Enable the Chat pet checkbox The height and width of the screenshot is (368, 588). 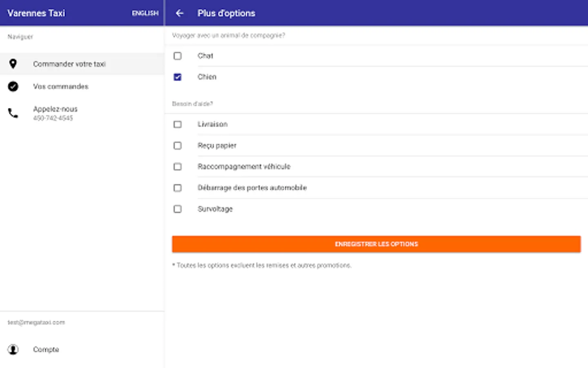tap(178, 56)
